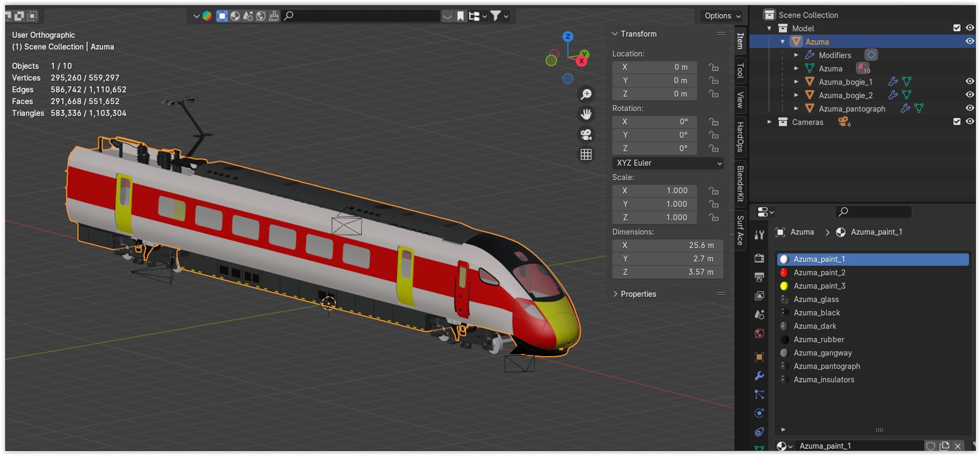Toggle Model collection exclude checkbox

coord(957,28)
